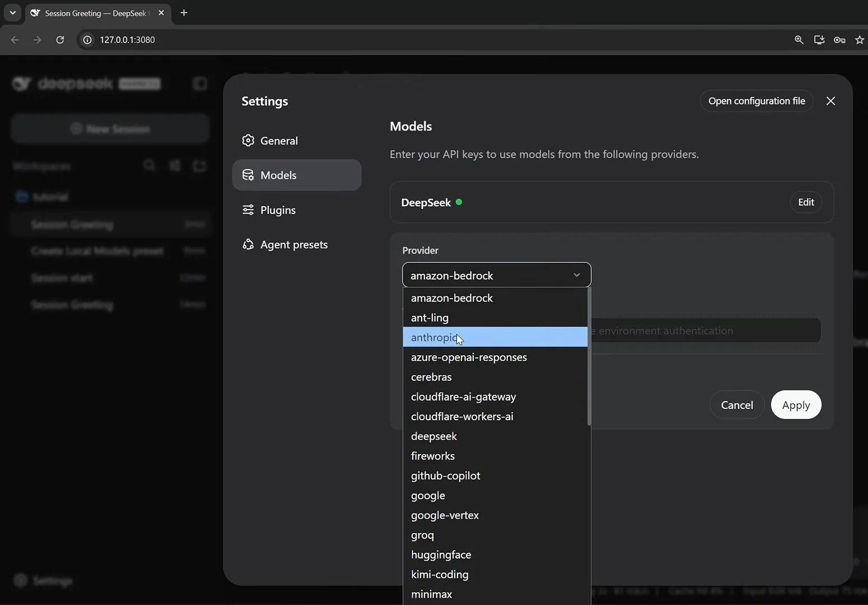This screenshot has width=868, height=605.
Task: Close the Settings dialog with X
Action: (x=830, y=101)
